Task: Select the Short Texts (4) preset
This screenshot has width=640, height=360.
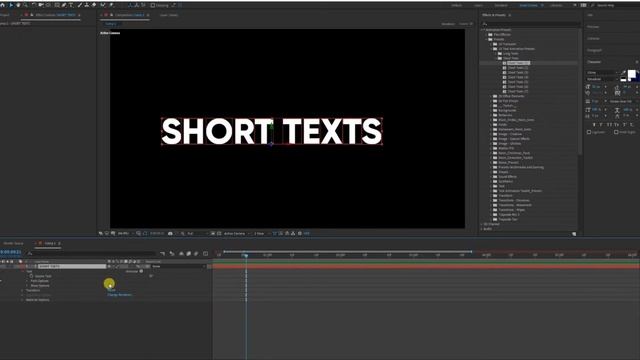Action: [518, 77]
